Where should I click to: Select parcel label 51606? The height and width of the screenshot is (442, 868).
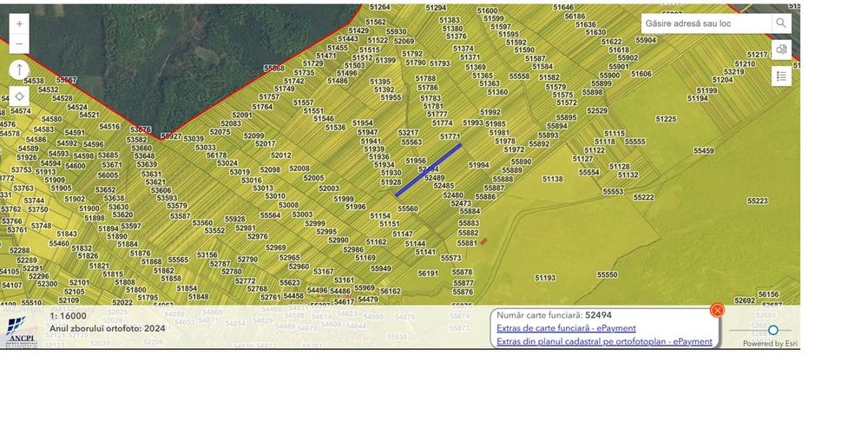641,74
